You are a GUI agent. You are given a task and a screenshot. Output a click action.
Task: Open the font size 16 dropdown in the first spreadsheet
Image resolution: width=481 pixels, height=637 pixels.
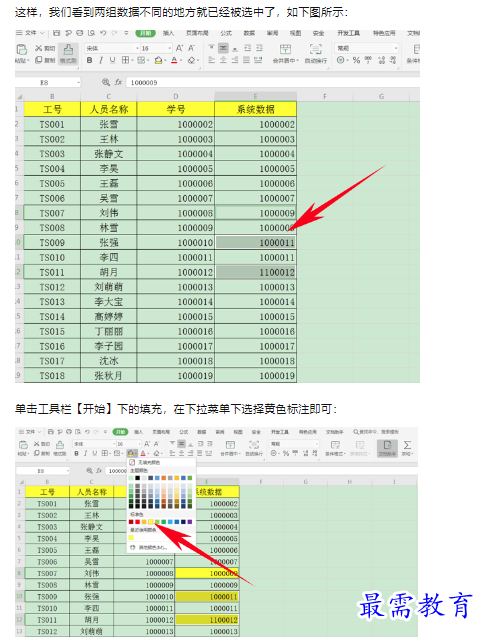[x=169, y=48]
